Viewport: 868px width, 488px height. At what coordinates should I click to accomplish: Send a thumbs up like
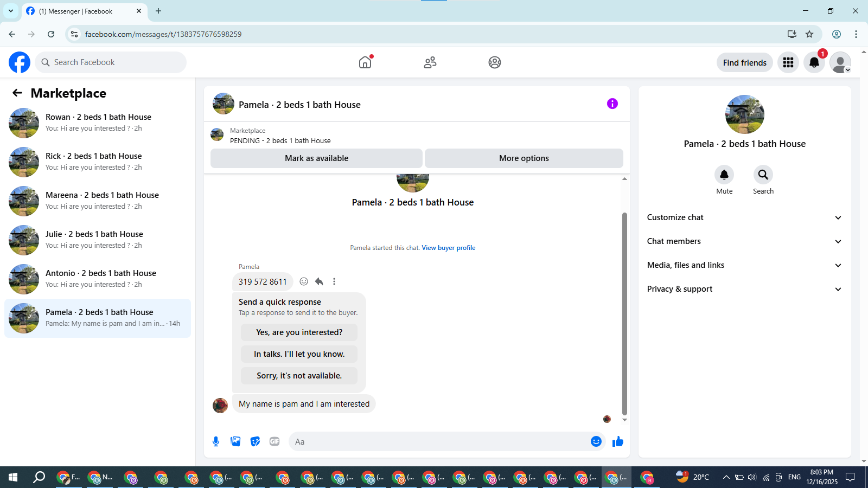pyautogui.click(x=618, y=441)
